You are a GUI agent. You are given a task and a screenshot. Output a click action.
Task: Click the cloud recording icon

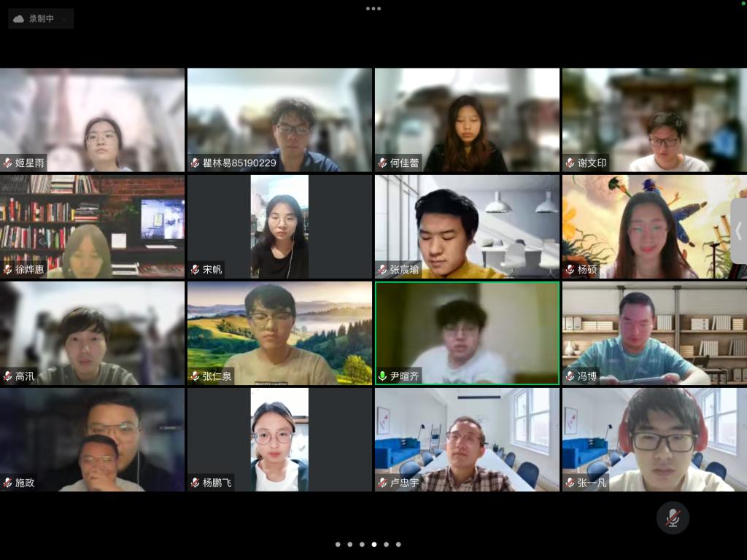(x=19, y=19)
